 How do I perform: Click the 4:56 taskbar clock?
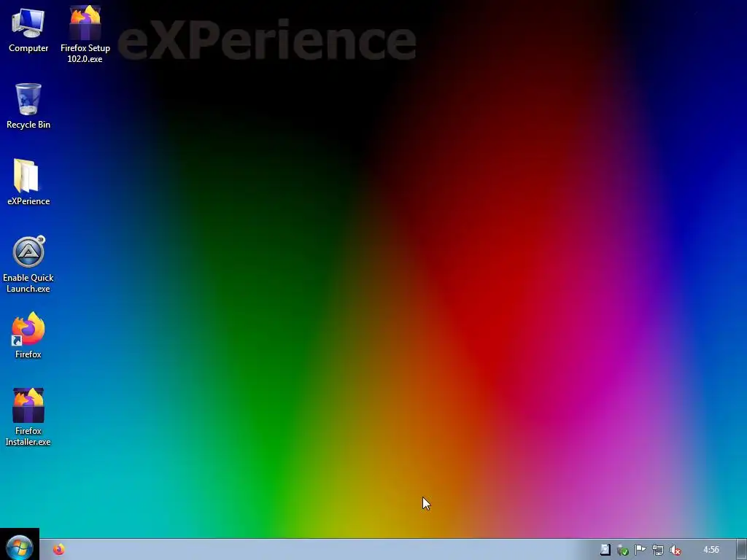(x=711, y=550)
